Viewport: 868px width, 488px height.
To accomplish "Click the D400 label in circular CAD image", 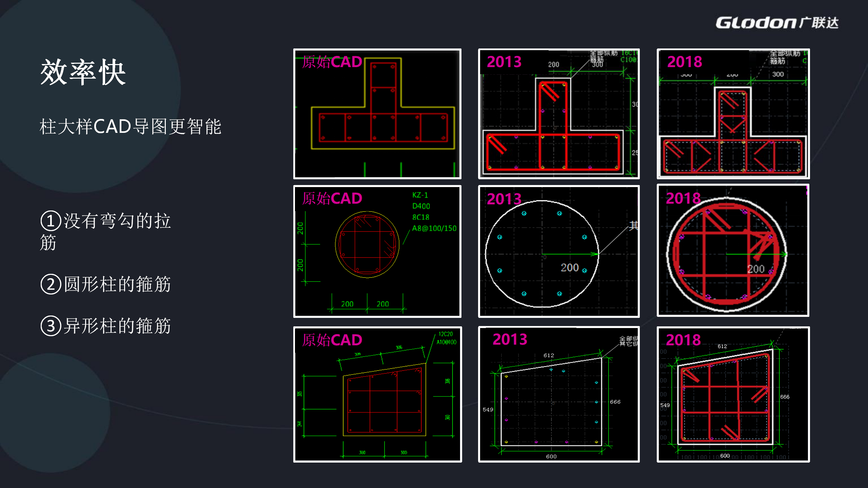I will coord(421,206).
